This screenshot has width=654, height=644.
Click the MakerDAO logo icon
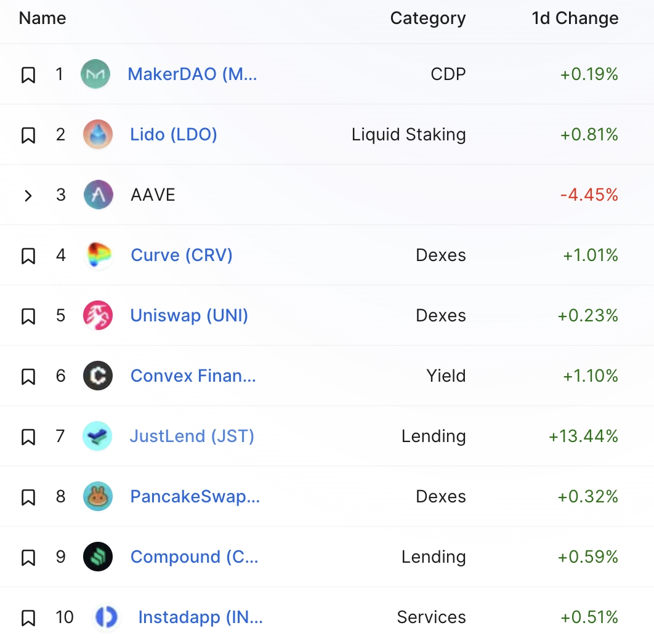95,74
